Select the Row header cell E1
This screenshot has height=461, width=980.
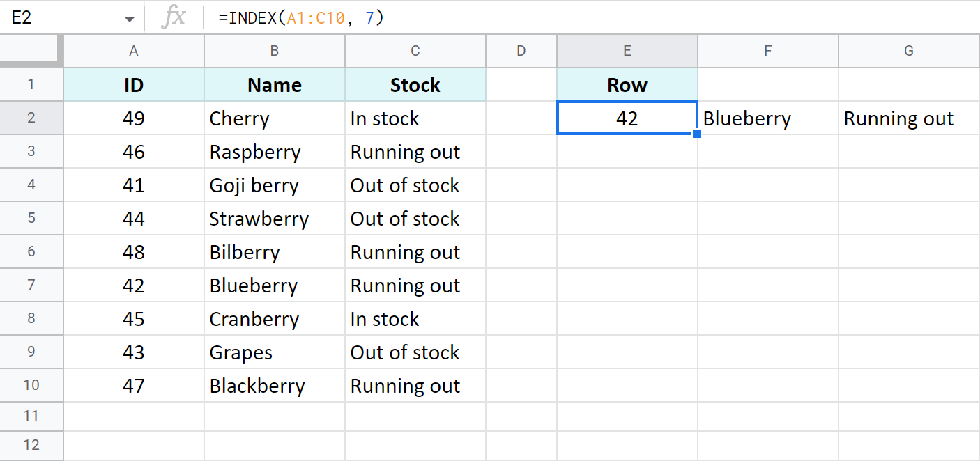pos(627,84)
